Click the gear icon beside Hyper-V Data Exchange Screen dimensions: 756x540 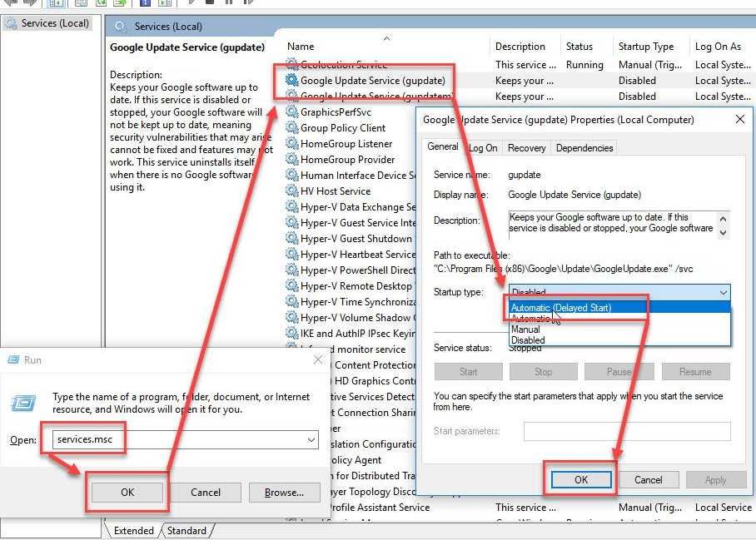[291, 206]
